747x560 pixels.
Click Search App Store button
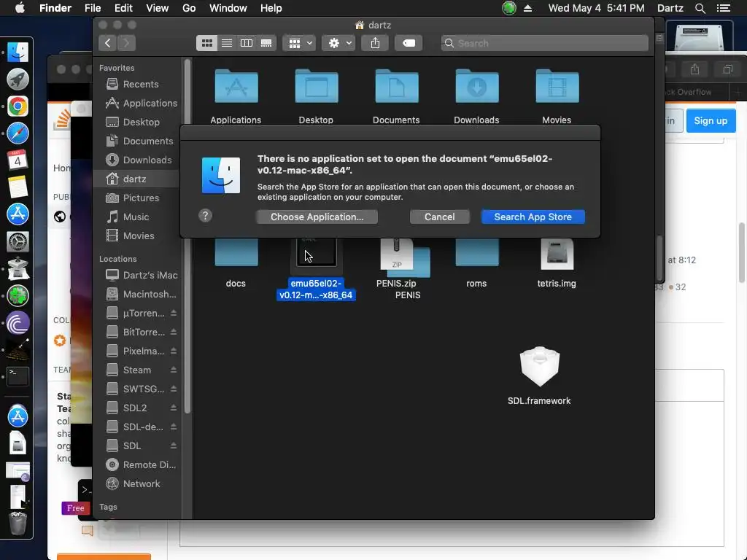(x=533, y=217)
